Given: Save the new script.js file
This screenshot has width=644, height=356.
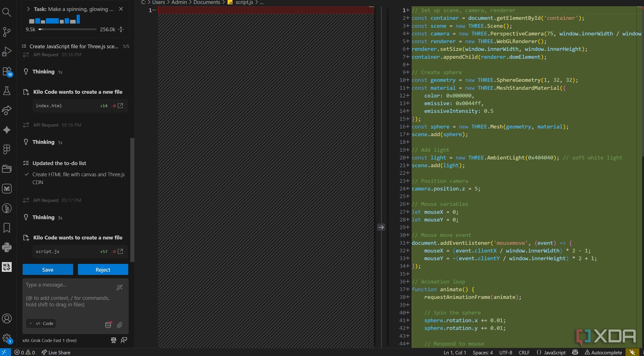Looking at the screenshot, I should coord(48,270).
